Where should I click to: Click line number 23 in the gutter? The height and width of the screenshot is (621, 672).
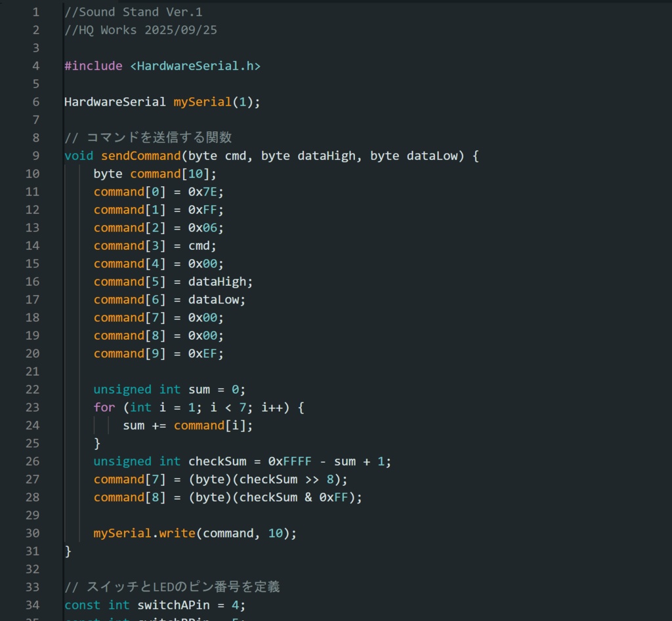(x=32, y=407)
